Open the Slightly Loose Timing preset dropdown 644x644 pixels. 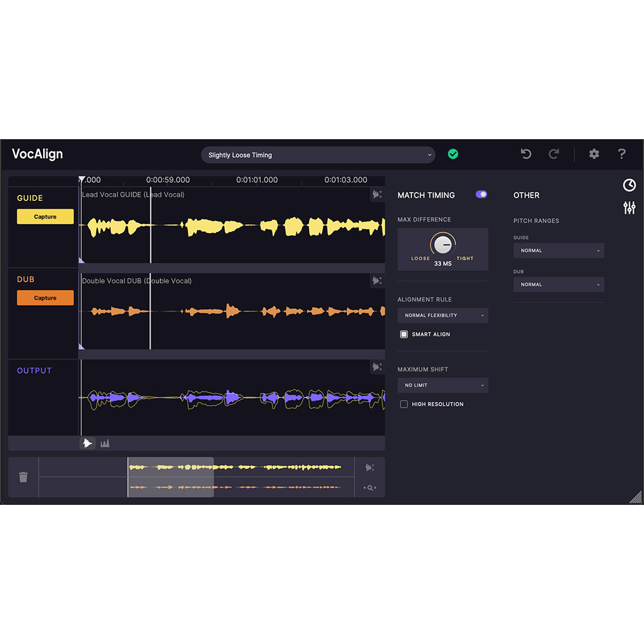click(318, 155)
